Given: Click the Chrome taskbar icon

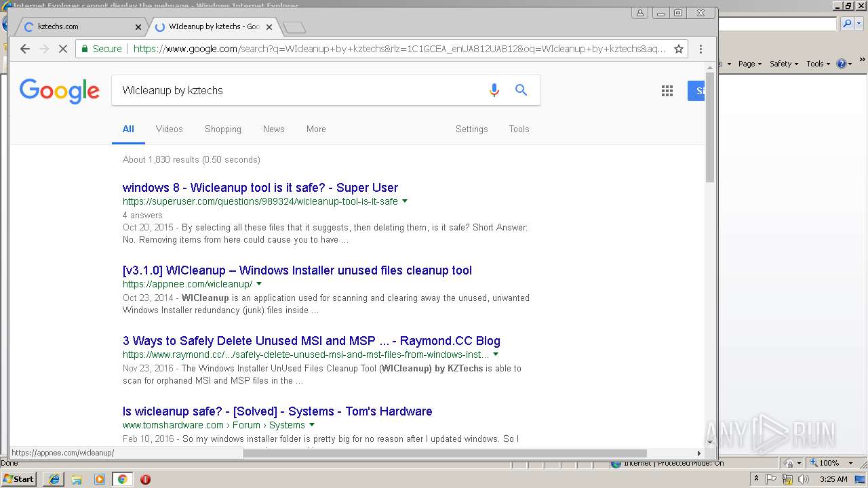Looking at the screenshot, I should (x=122, y=479).
